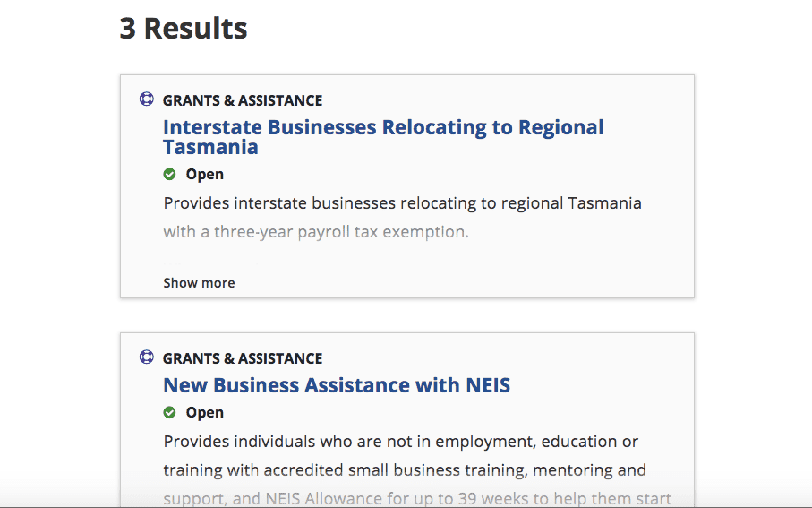Click the green Open checkmark under New Business Assistance
This screenshot has height=508, width=812.
tap(170, 412)
